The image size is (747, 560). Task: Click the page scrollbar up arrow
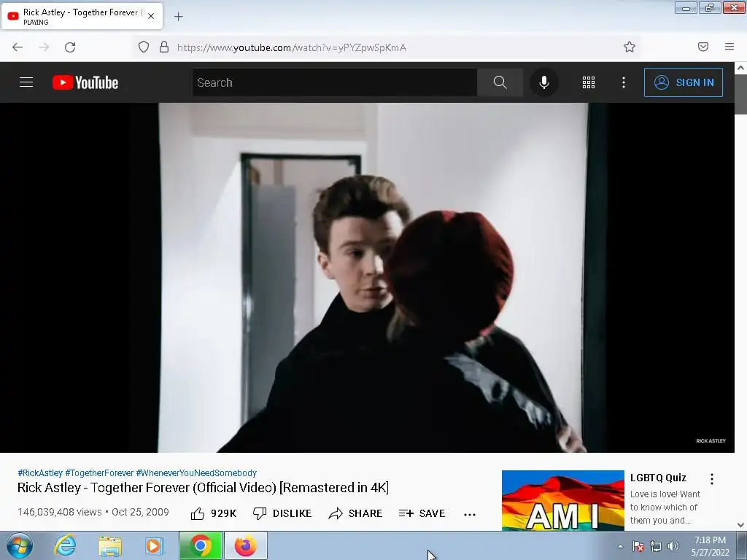point(741,68)
